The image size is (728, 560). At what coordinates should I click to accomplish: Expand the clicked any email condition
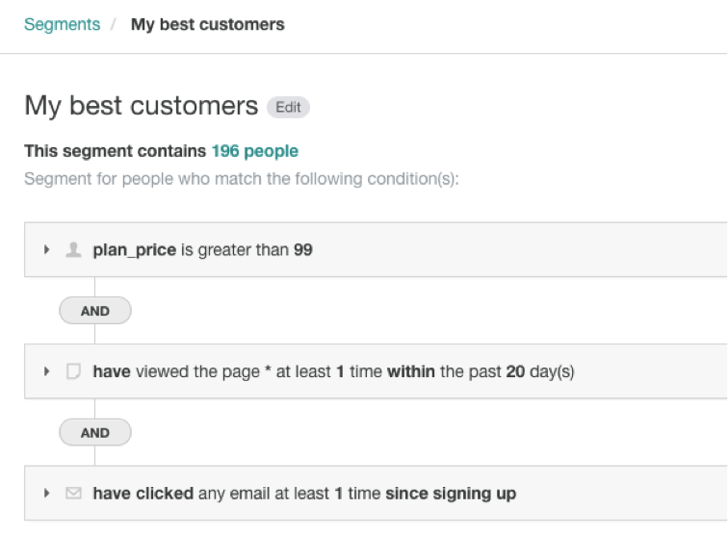pos(46,494)
